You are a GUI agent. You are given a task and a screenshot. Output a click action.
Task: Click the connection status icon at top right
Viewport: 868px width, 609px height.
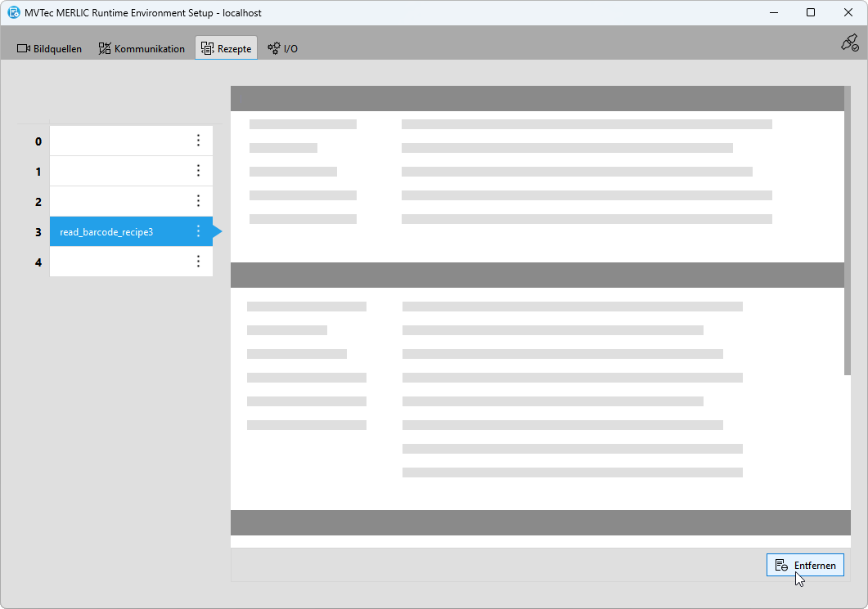pyautogui.click(x=849, y=43)
